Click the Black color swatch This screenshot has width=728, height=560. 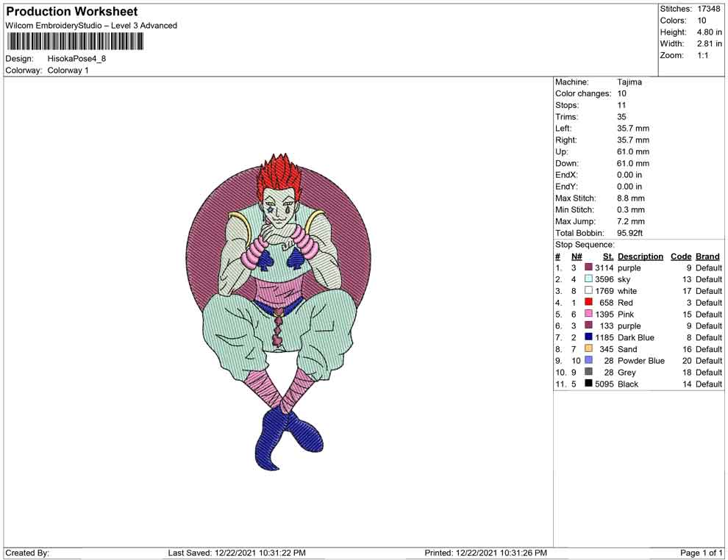[588, 383]
